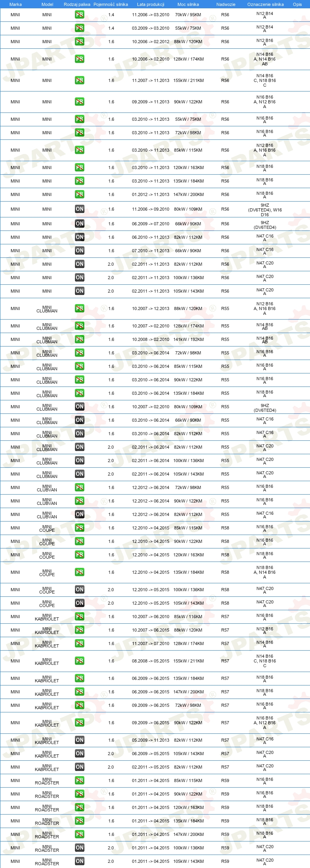
Task: Click the Opis column header
Action: coord(297,4)
